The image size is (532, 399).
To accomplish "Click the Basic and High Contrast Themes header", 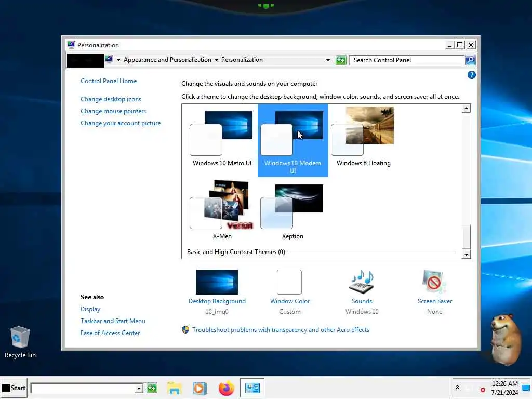I will (236, 252).
